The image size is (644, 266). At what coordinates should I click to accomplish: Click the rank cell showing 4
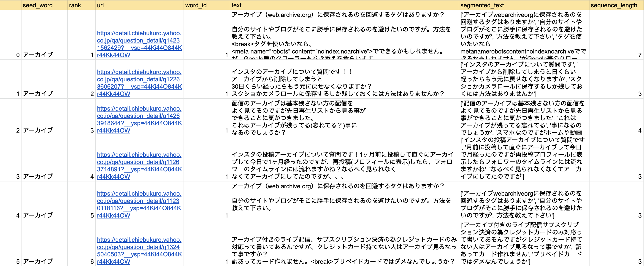pyautogui.click(x=92, y=176)
